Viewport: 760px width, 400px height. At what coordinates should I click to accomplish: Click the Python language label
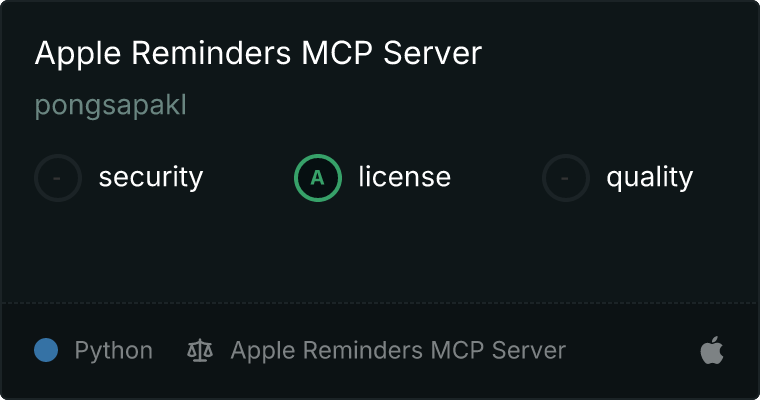point(114,351)
